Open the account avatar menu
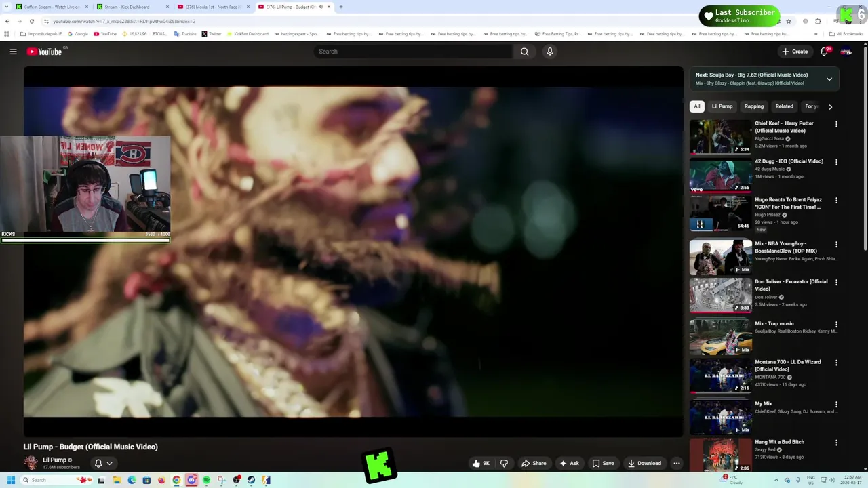The height and width of the screenshot is (488, 868). click(846, 52)
